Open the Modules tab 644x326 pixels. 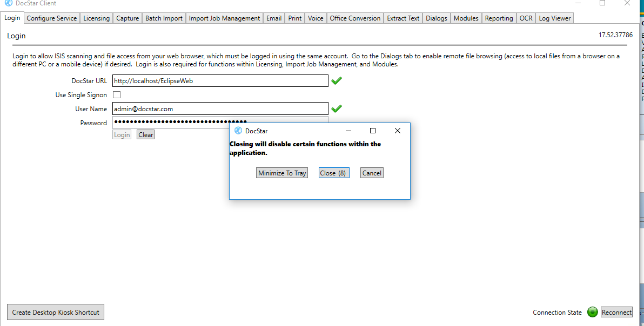[466, 18]
